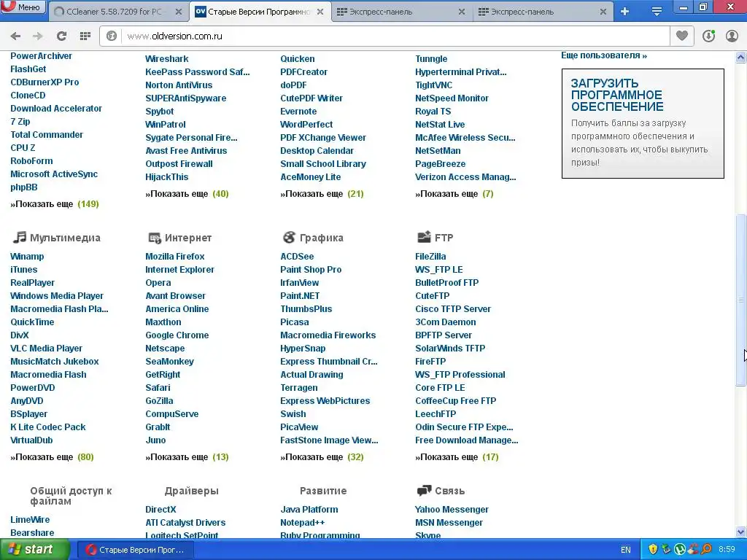Screen dimensions: 747x560
Task: Go forward to the next page
Action: click(38, 36)
